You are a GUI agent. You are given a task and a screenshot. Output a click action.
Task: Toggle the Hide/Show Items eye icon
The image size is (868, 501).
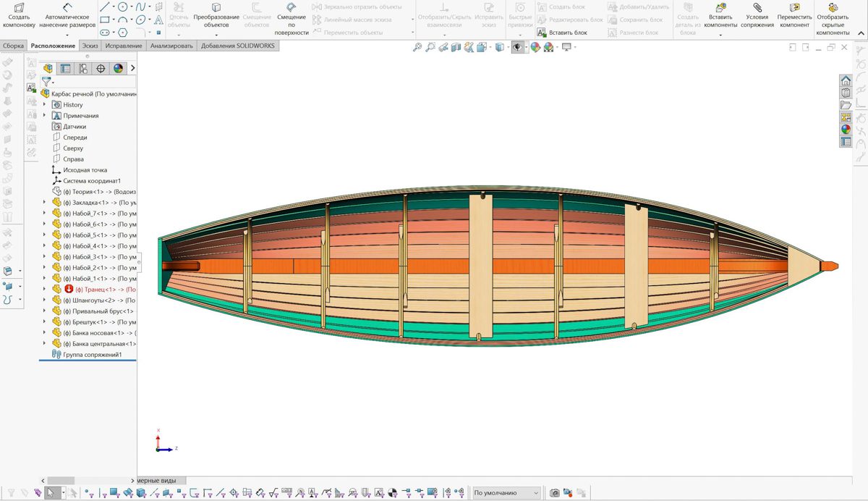pos(516,47)
